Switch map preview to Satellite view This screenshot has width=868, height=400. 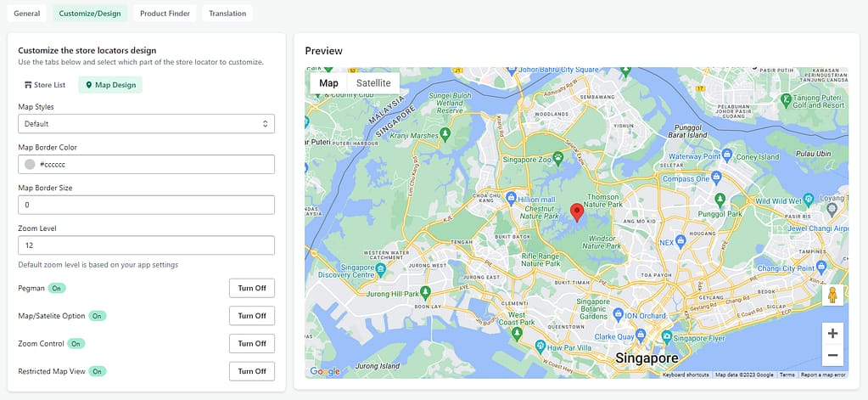pyautogui.click(x=373, y=83)
